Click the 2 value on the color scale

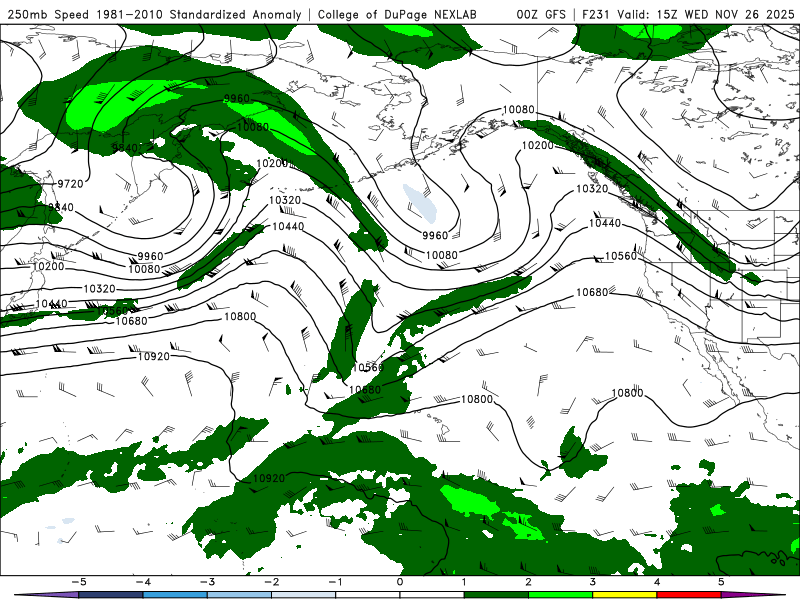[x=529, y=582]
